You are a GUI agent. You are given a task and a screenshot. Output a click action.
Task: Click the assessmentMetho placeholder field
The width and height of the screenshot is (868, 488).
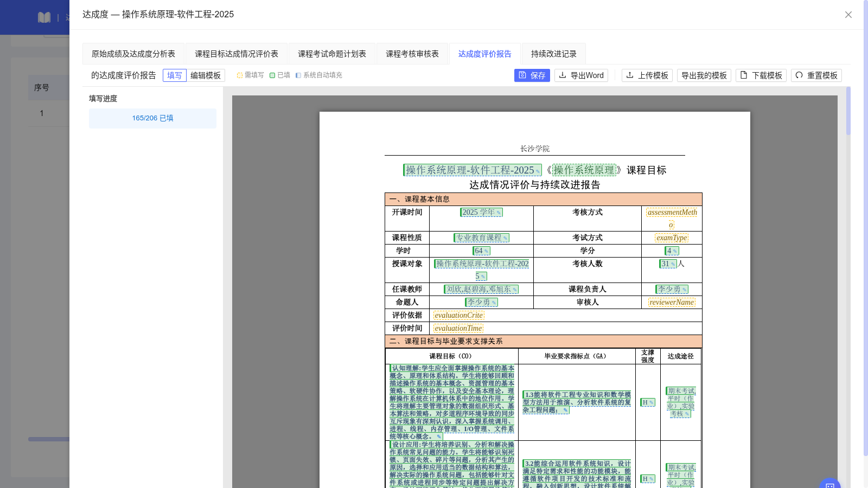click(672, 219)
